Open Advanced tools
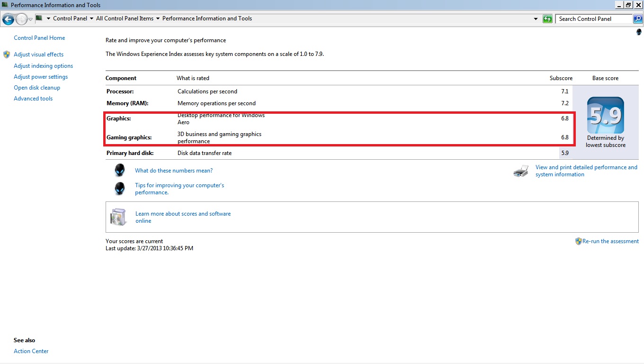 tap(33, 99)
